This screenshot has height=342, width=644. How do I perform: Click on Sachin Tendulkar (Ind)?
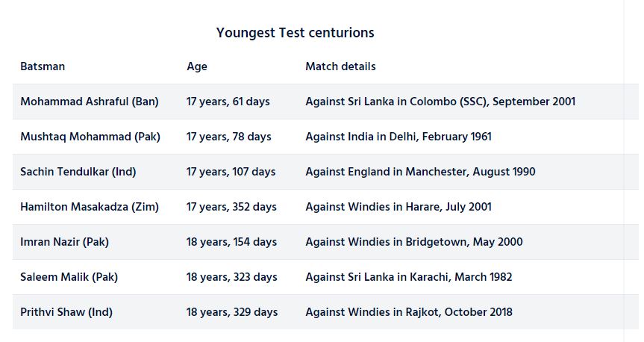pos(78,172)
